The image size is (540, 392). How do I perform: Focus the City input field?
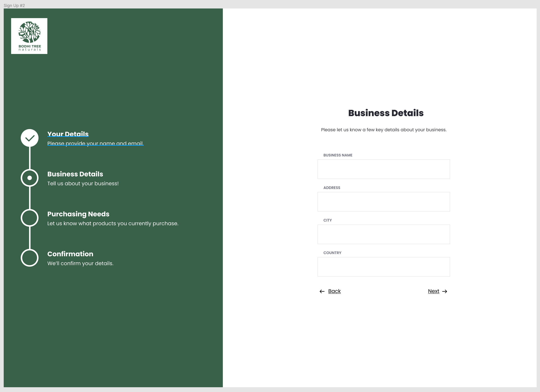click(x=384, y=234)
